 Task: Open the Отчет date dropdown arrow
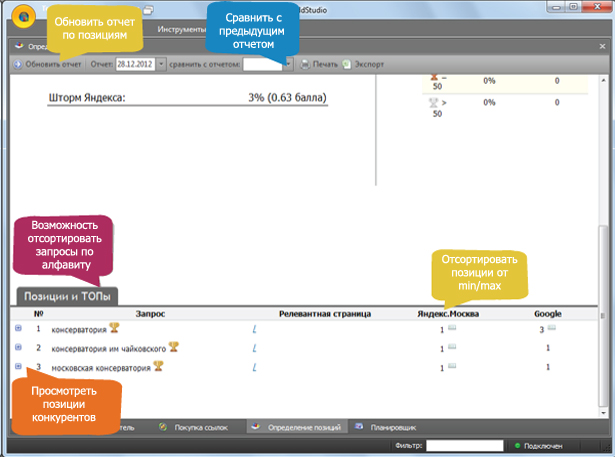(161, 64)
